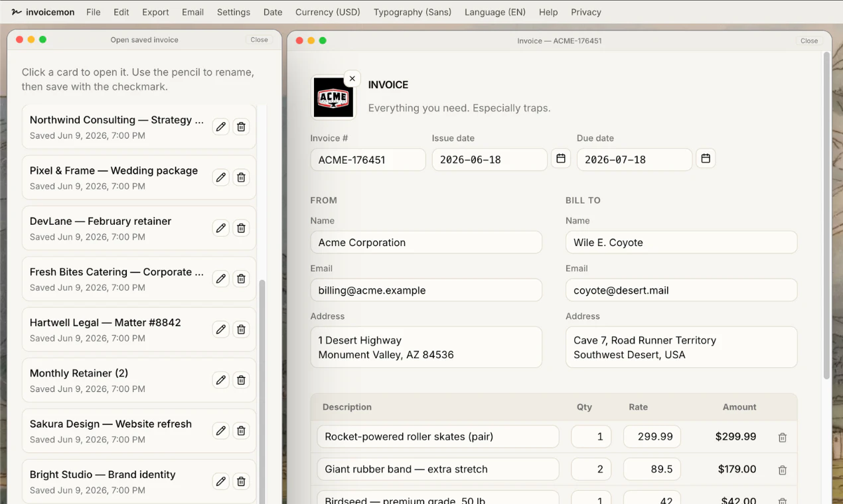Open the issue date calendar picker
The height and width of the screenshot is (504, 843).
561,158
